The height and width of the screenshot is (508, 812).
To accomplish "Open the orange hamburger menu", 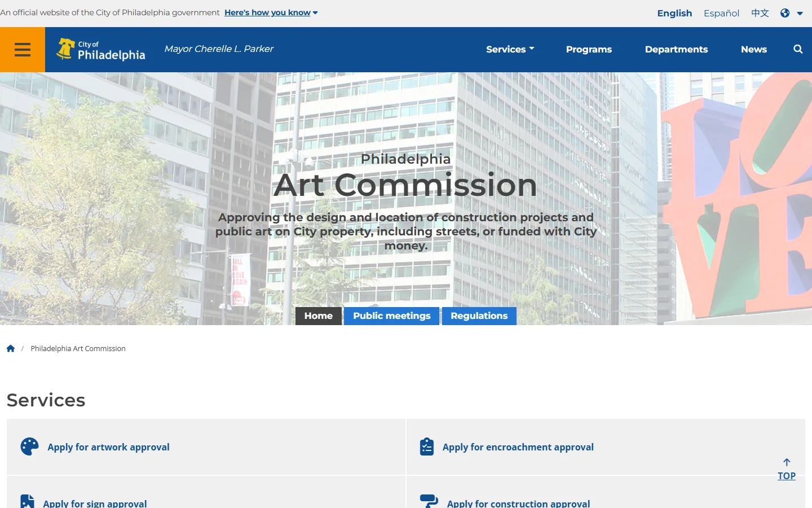I will pyautogui.click(x=23, y=50).
